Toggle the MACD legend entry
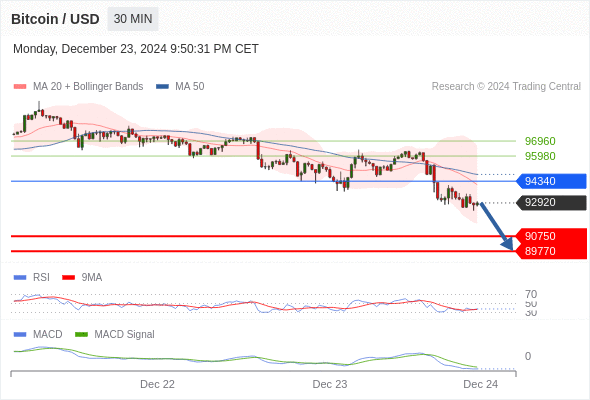Image resolution: width=590 pixels, height=400 pixels. point(38,334)
